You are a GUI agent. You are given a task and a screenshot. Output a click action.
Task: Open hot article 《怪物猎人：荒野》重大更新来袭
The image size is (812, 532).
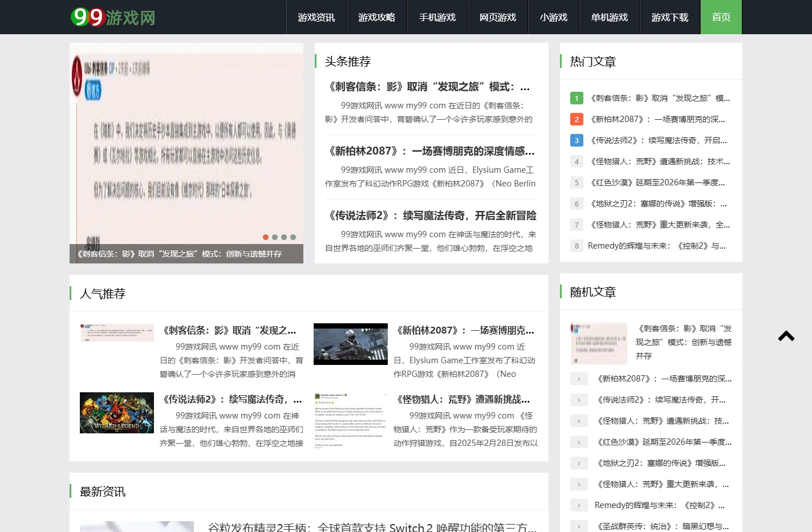(659, 225)
